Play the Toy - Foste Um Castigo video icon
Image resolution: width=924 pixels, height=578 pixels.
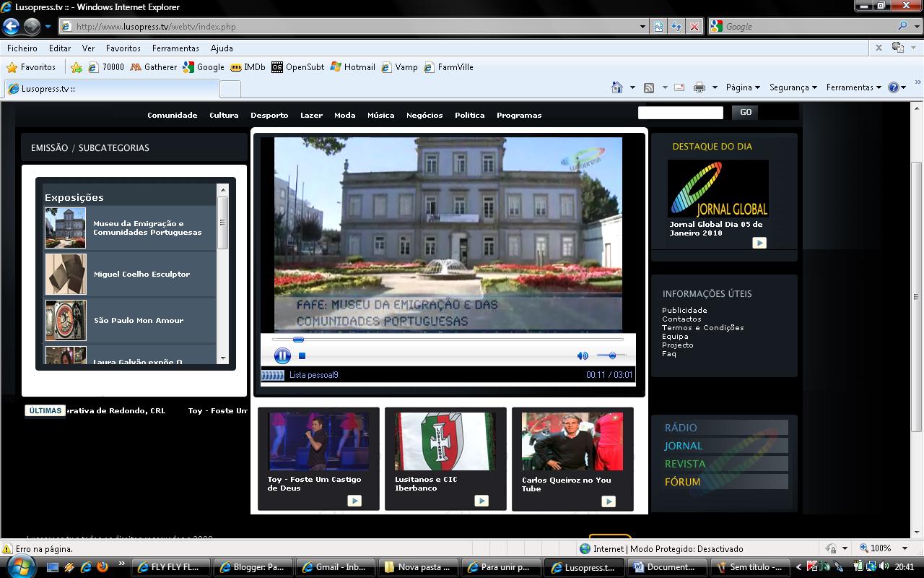click(x=354, y=501)
